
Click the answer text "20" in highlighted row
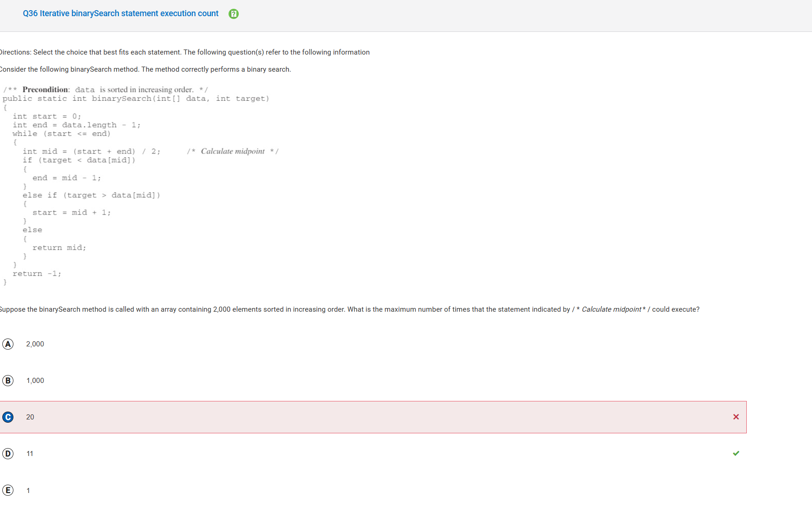point(30,417)
